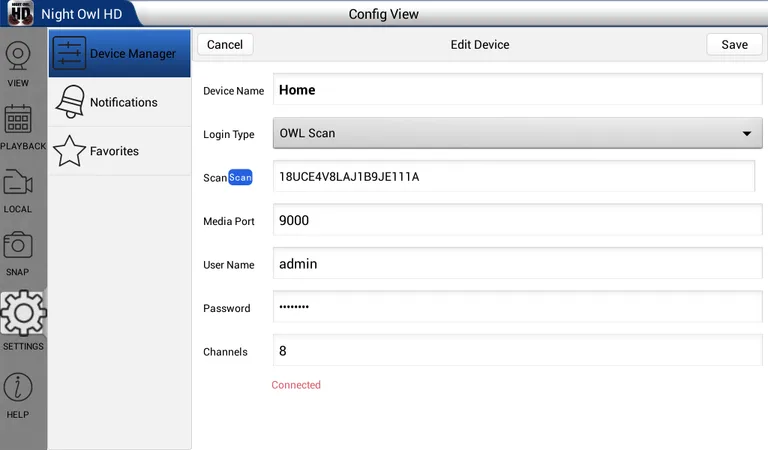Open the Settings gear icon
This screenshot has height=450, width=768.
[22, 314]
